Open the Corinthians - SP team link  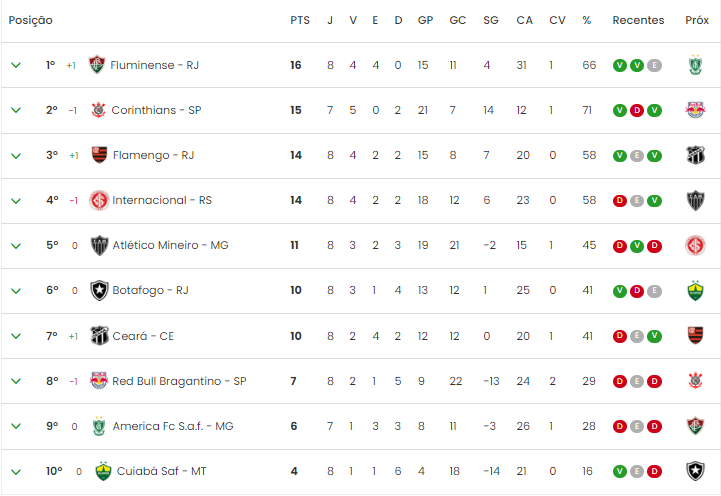point(156,110)
